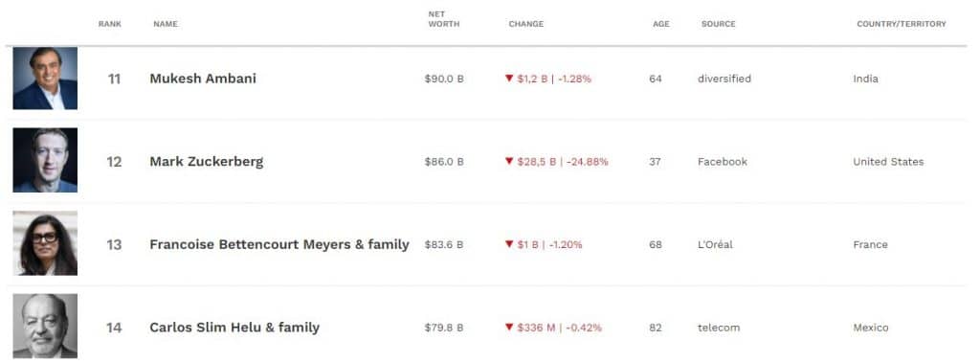Sort the table by NET WORTH header
The width and height of the screenshot is (980, 363).
[x=444, y=19]
